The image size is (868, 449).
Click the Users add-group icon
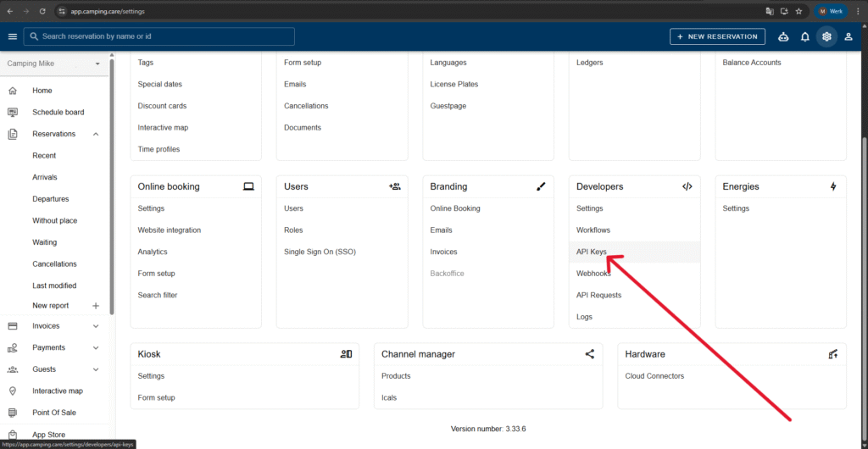coord(394,186)
